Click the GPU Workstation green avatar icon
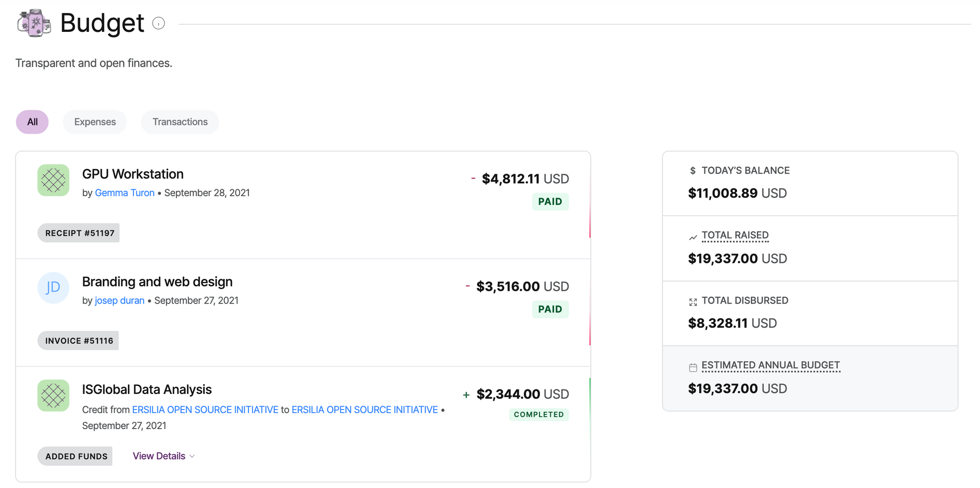The height and width of the screenshot is (488, 980). pyautogui.click(x=53, y=180)
